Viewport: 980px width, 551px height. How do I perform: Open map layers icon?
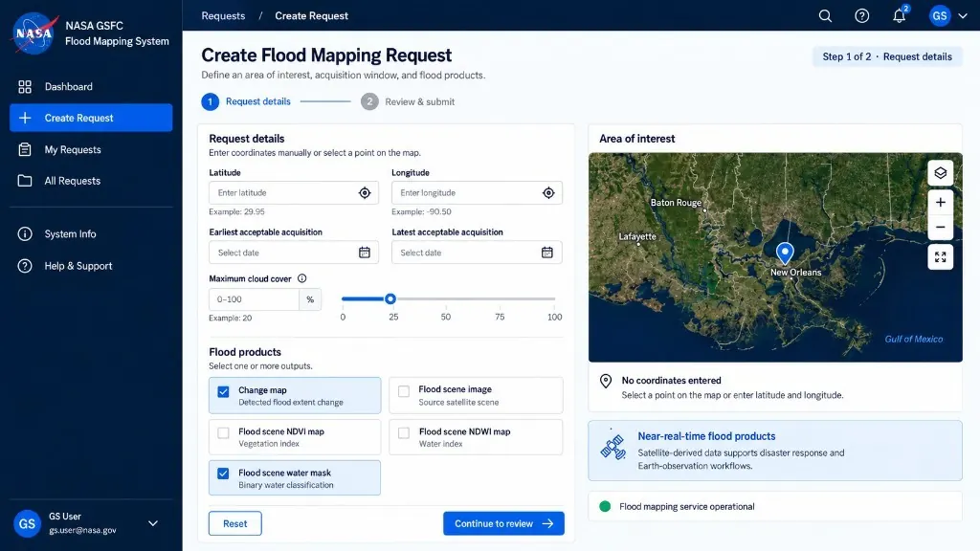click(940, 173)
